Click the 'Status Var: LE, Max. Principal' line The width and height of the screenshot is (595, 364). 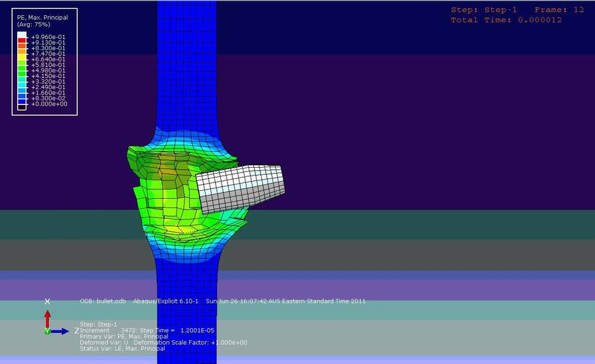tap(122, 348)
